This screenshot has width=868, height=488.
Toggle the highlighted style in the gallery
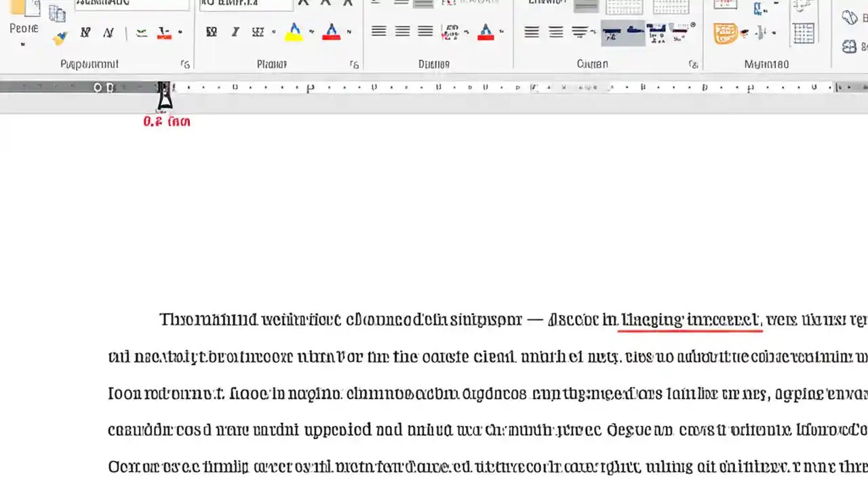[623, 32]
